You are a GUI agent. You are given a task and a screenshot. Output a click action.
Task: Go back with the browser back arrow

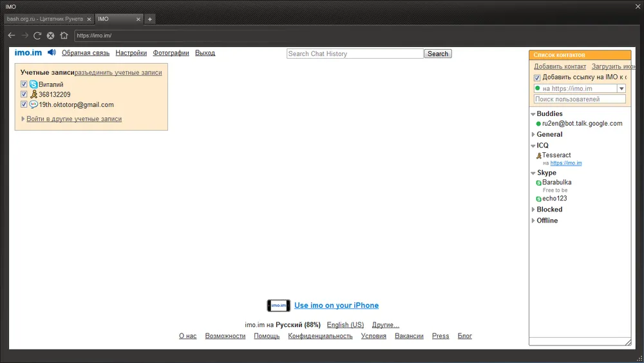click(12, 35)
